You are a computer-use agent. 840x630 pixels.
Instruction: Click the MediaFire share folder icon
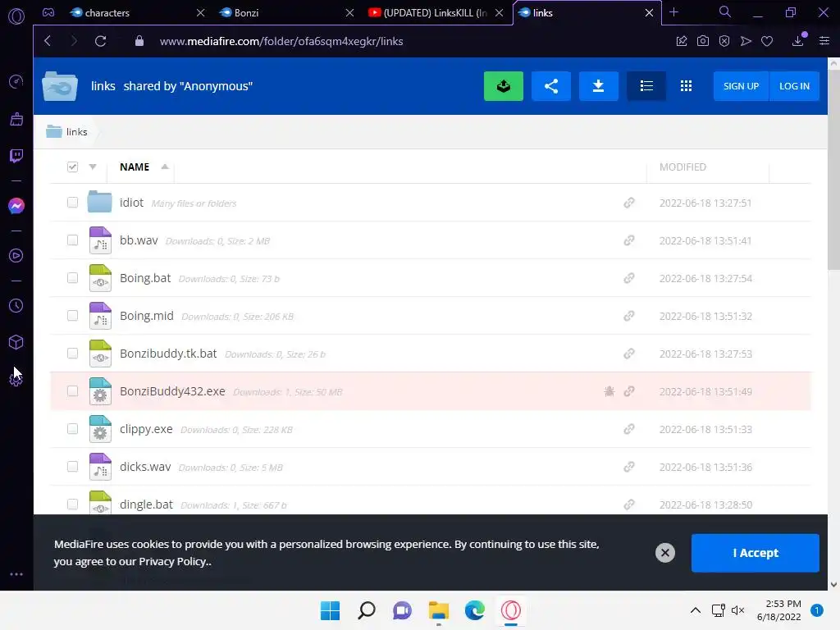tap(550, 85)
